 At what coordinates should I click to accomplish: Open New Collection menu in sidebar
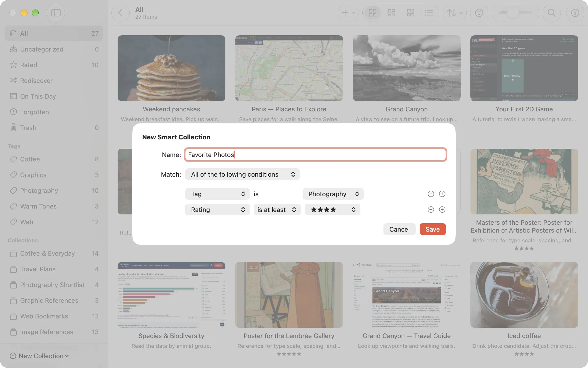coord(39,356)
